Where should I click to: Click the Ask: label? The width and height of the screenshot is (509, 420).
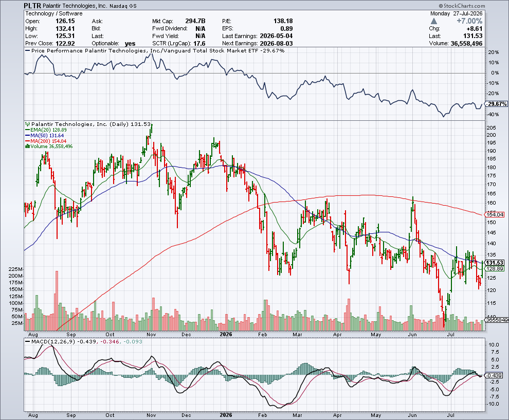pyautogui.click(x=97, y=21)
